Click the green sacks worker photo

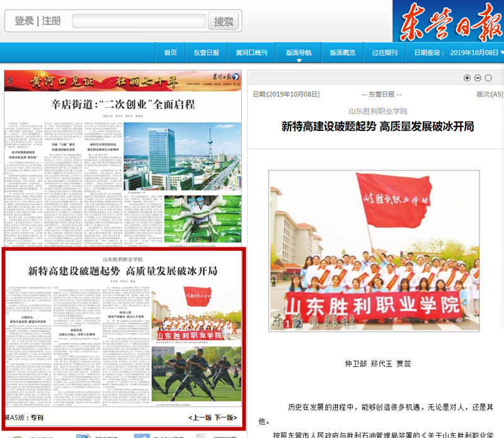tap(203, 219)
